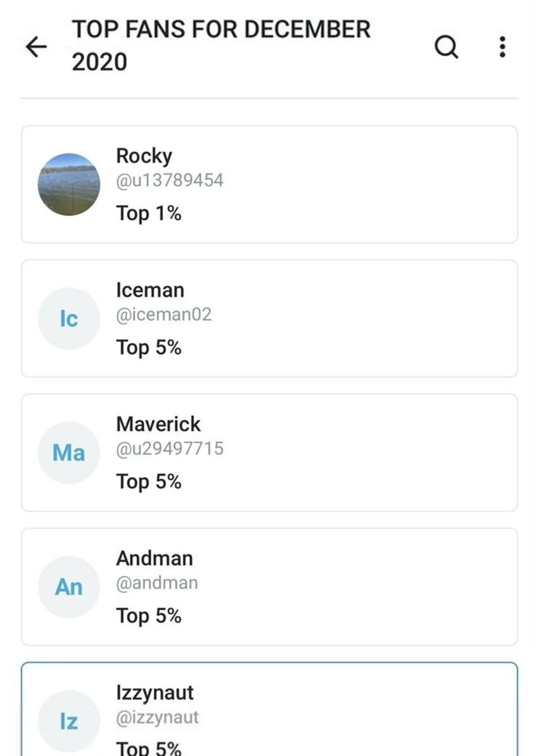This screenshot has height=756, width=539.
Task: Click Rocky's Top 1% rank label
Action: point(149,213)
